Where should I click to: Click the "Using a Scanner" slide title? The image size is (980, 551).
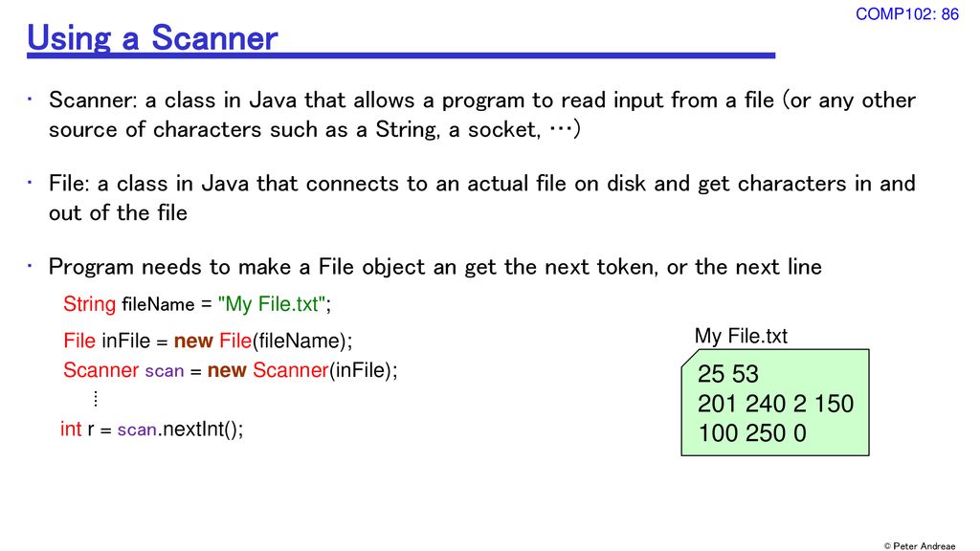pyautogui.click(x=152, y=38)
